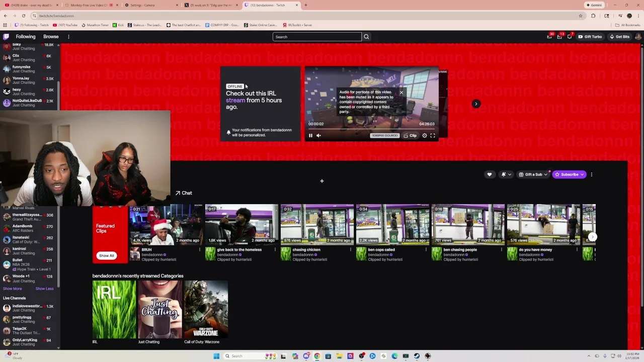
Task: Click the Chat popout link
Action: pyautogui.click(x=184, y=193)
